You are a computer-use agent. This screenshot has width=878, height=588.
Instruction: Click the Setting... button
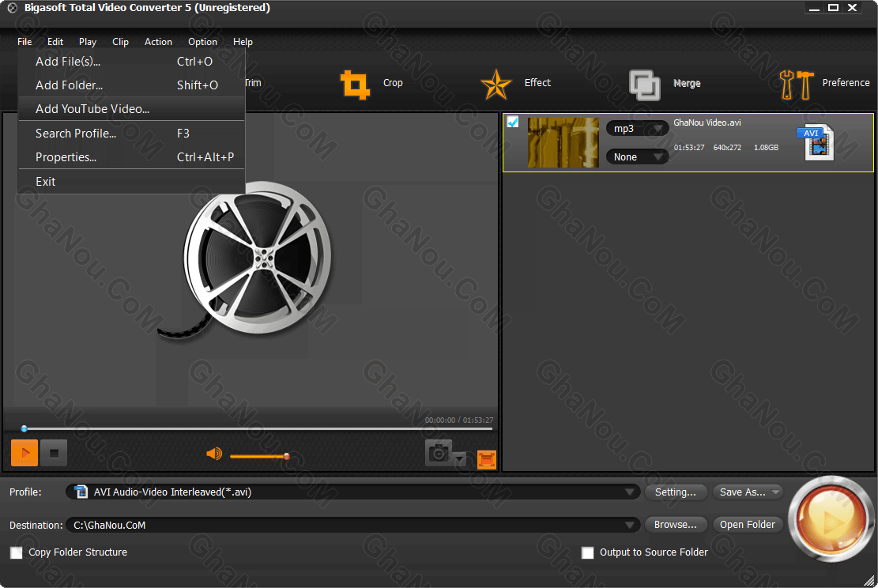[x=676, y=492]
